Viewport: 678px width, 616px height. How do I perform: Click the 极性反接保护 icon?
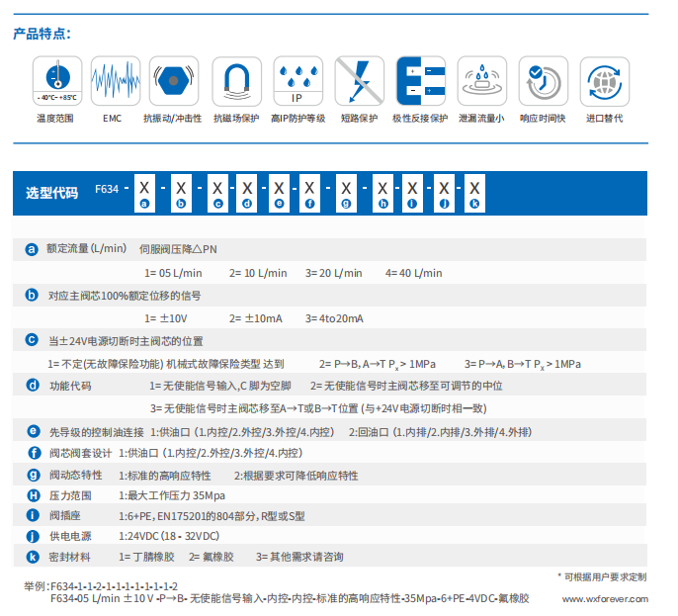420,81
